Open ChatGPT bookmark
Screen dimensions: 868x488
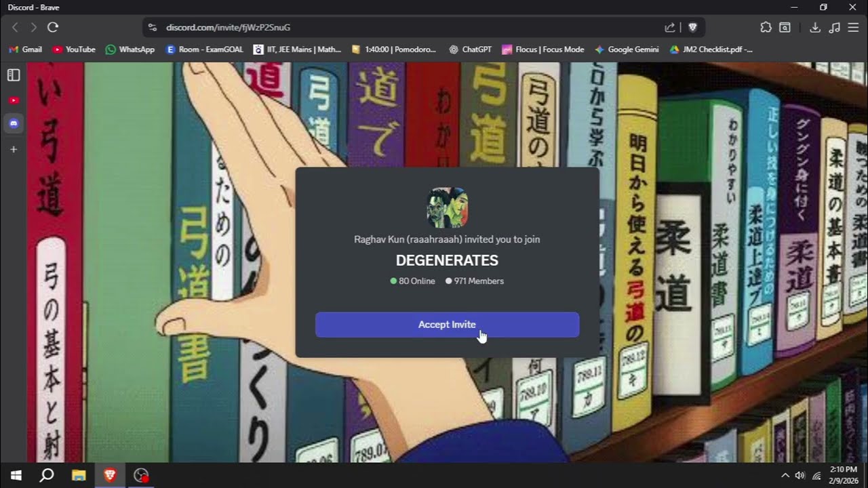(470, 49)
